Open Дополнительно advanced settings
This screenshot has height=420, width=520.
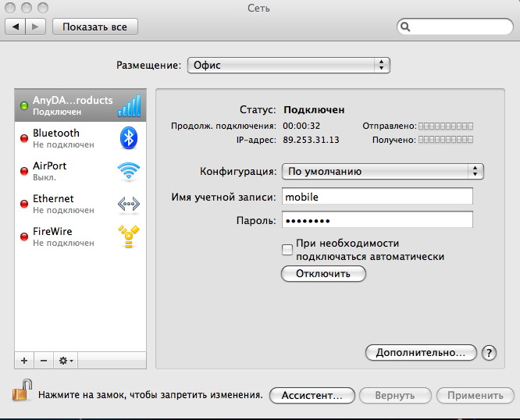click(x=420, y=353)
